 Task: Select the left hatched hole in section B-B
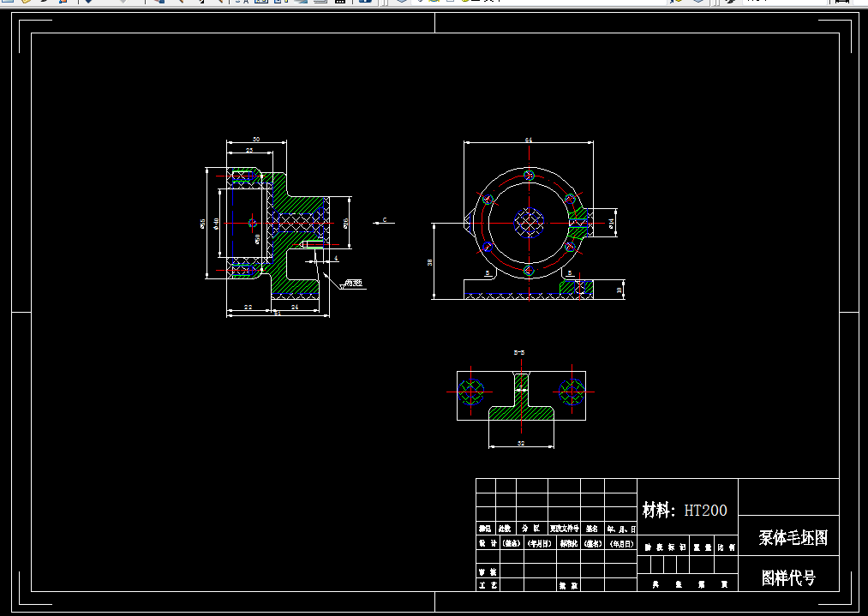coord(471,392)
